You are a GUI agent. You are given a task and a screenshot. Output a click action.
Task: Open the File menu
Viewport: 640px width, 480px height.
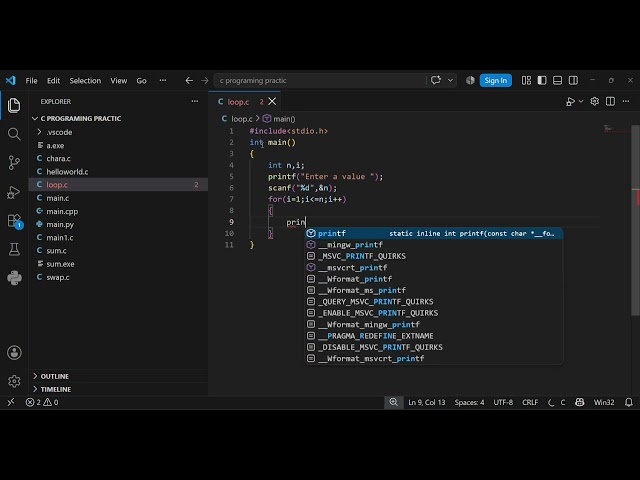pyautogui.click(x=31, y=81)
